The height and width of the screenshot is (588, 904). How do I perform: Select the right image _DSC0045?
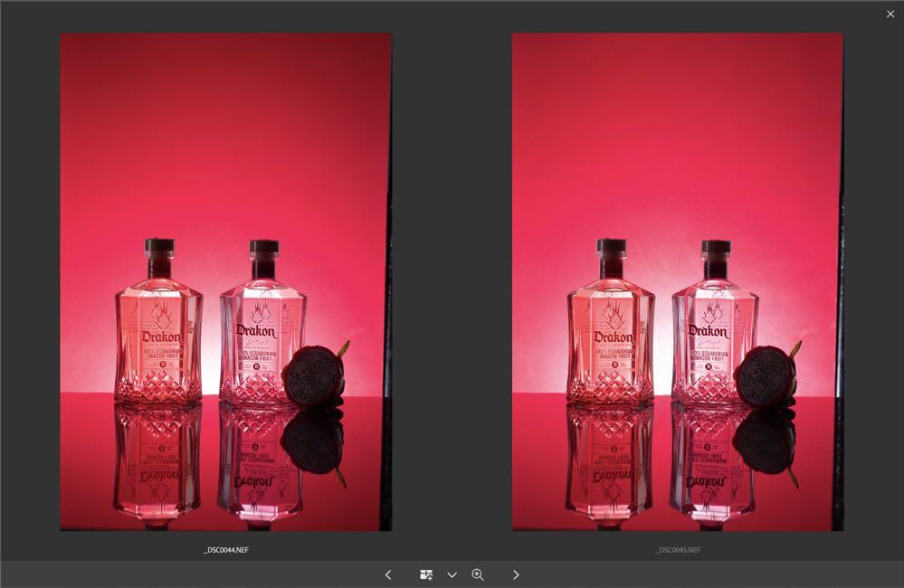[678, 282]
